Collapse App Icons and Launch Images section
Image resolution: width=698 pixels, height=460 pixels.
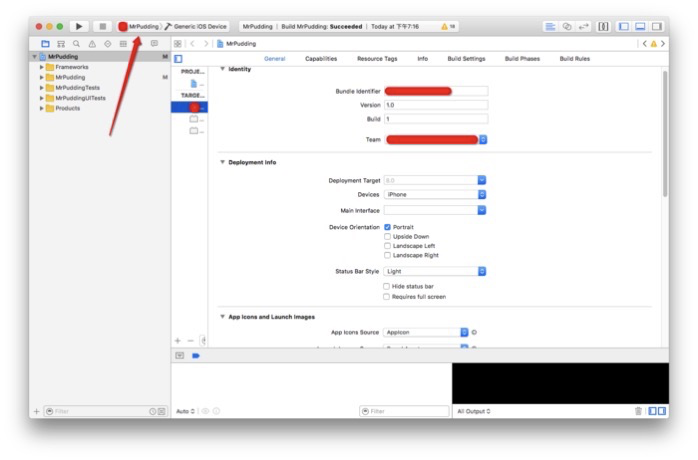coord(222,317)
